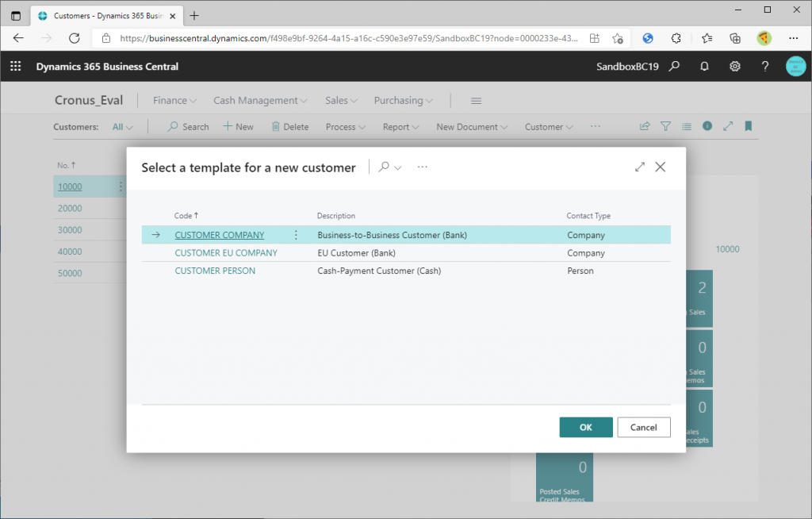
Task: Click the hamburger menu in navigation bar
Action: pos(477,101)
